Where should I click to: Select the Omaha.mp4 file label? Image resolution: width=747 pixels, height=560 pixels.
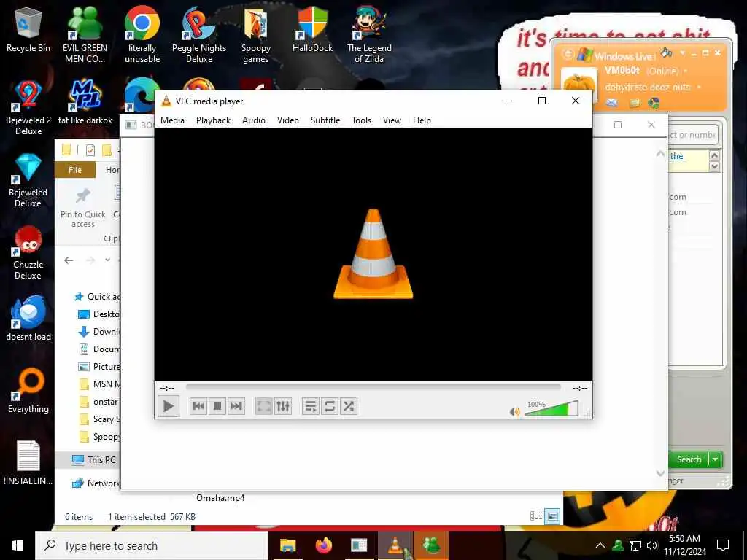point(220,498)
